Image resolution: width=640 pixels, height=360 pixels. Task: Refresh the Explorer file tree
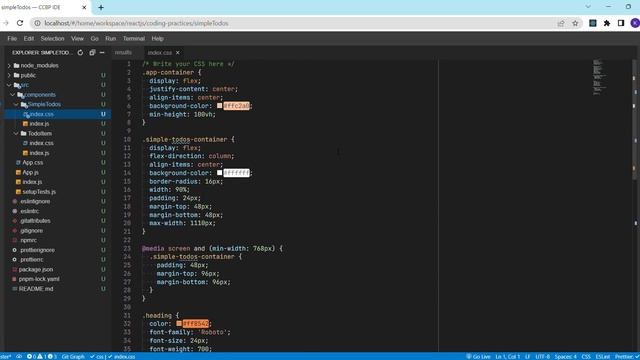80,53
